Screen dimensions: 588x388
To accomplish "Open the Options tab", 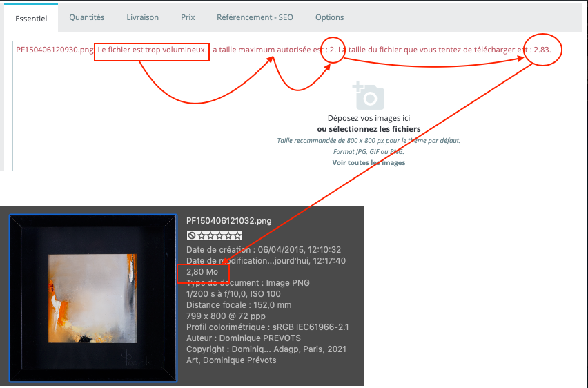I will point(330,17).
